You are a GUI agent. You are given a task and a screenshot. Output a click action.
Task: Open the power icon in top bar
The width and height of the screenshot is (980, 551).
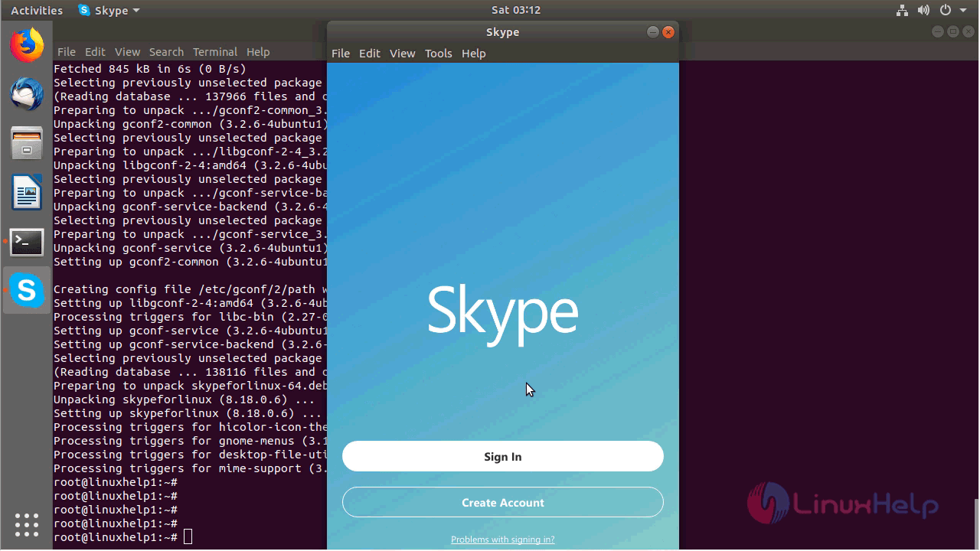946,11
